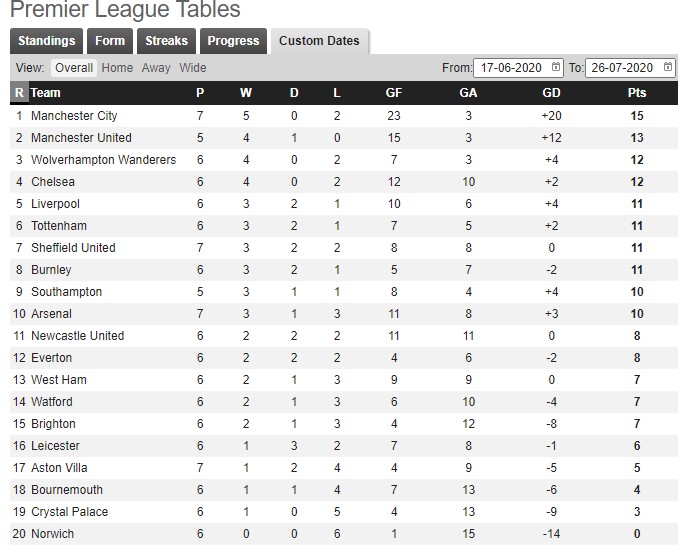Open the From date calendar icon

(556, 67)
